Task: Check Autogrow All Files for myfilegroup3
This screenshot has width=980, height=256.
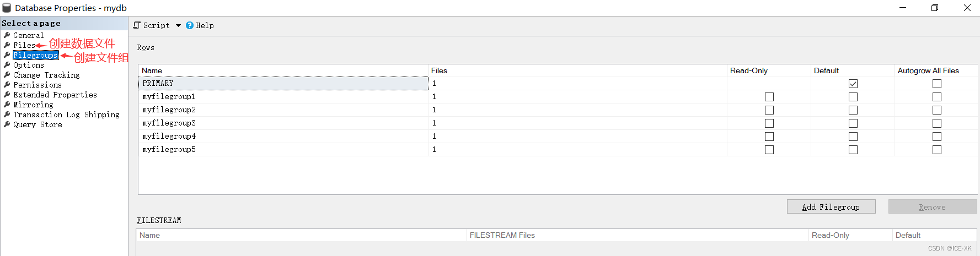Action: (937, 123)
